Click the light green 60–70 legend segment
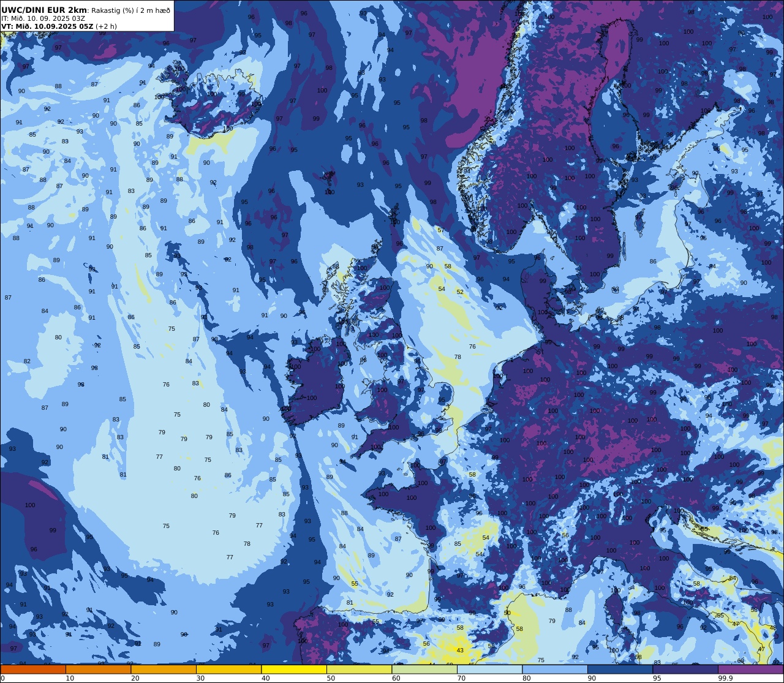 point(424,670)
